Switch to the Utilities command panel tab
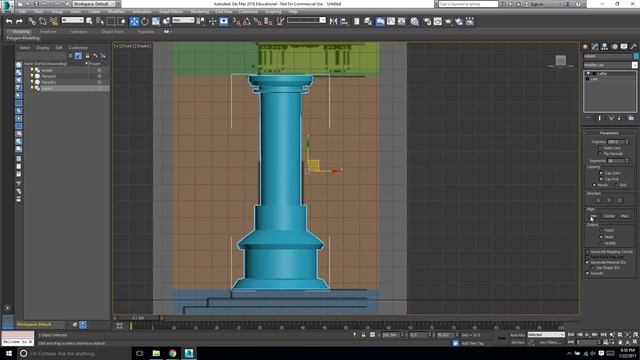The image size is (640, 360). coord(633,47)
